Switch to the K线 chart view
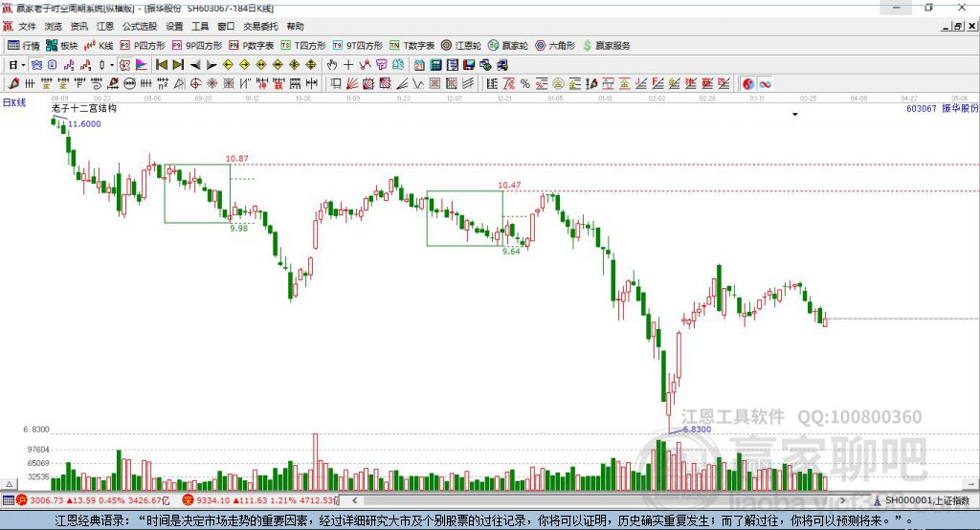The width and height of the screenshot is (980, 530). [x=99, y=45]
